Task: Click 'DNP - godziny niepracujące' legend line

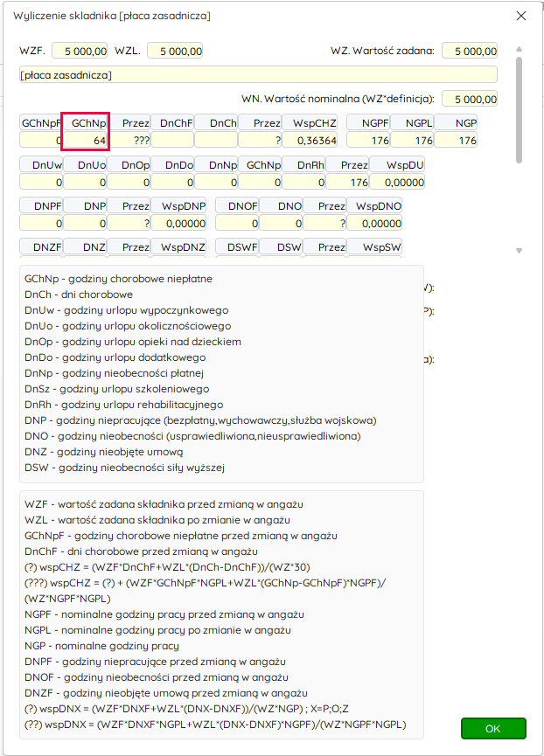Action: click(x=200, y=420)
